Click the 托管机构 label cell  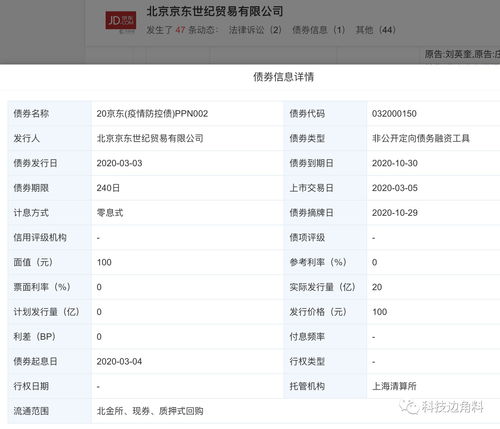[325, 386]
